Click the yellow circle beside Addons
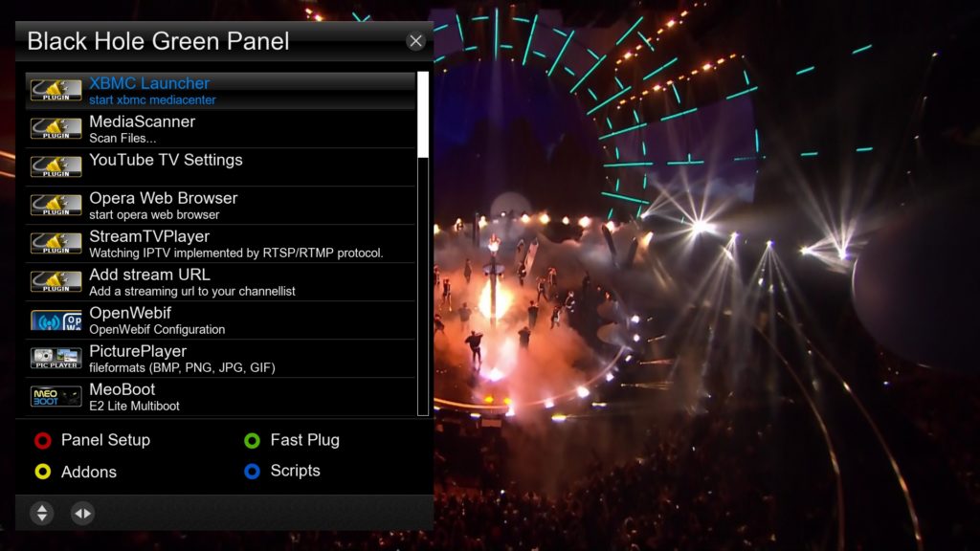Screen dimensions: 980x551 [x=42, y=472]
